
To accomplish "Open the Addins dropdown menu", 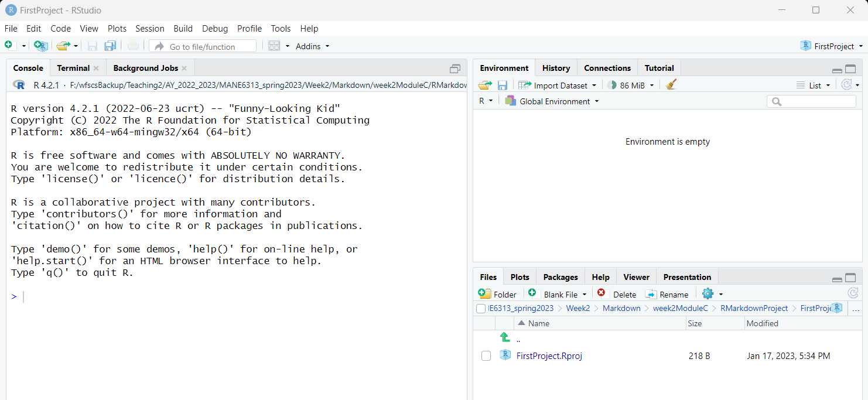I will click(312, 46).
